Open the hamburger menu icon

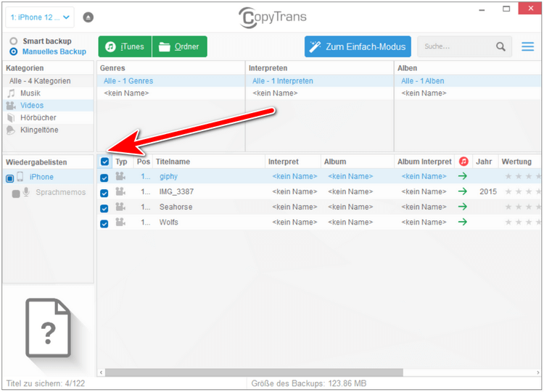click(527, 46)
